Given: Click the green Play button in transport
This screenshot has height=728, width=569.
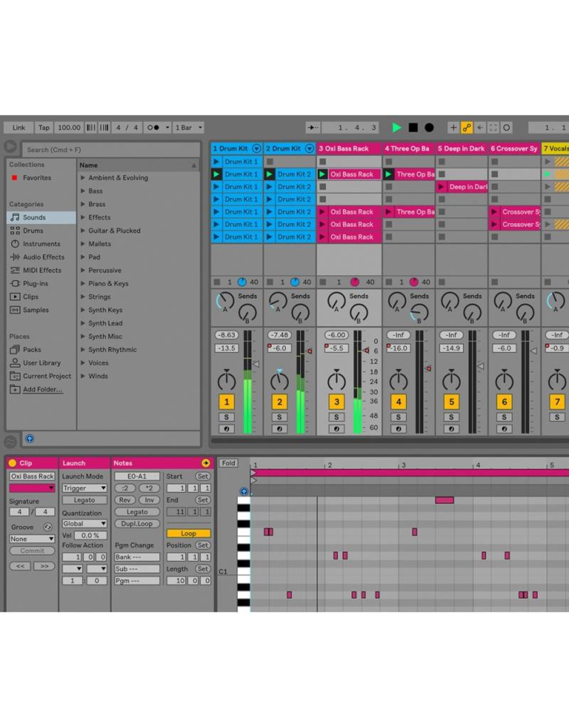Looking at the screenshot, I should [x=396, y=128].
